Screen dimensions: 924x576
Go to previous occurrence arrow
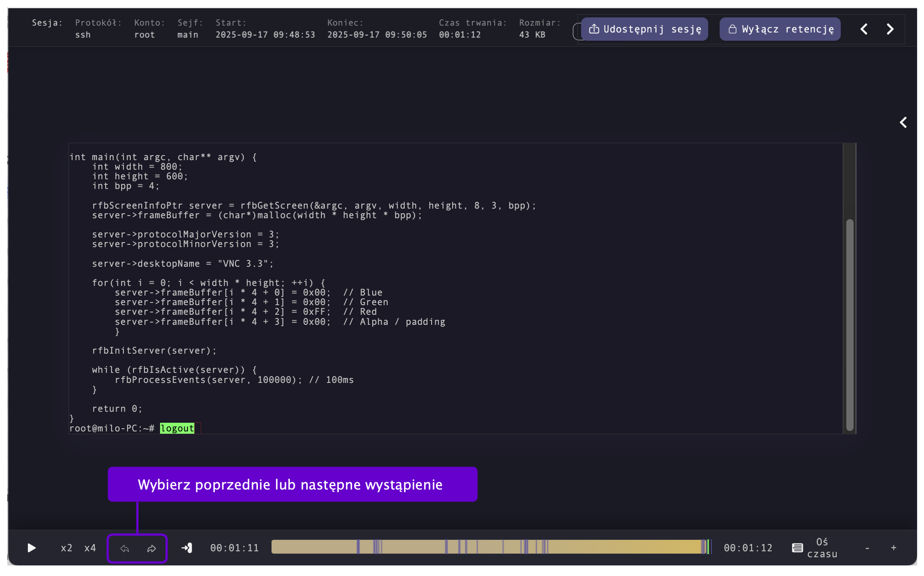pyautogui.click(x=124, y=548)
